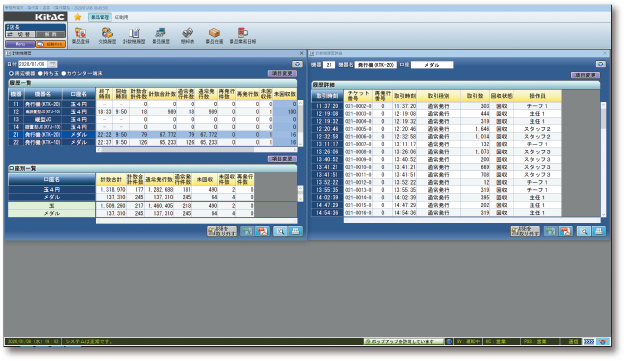
Task: Click the calendar icon beside the date field
Action: (x=53, y=64)
